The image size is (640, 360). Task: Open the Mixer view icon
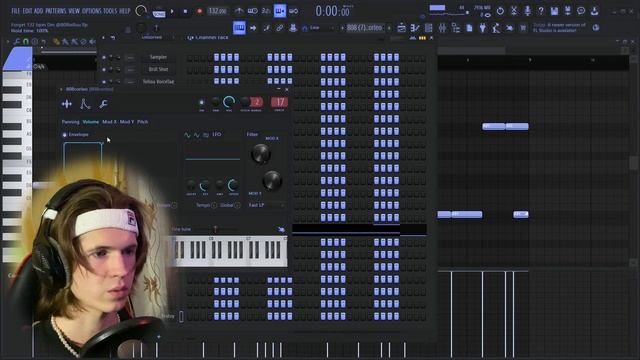[x=442, y=28]
